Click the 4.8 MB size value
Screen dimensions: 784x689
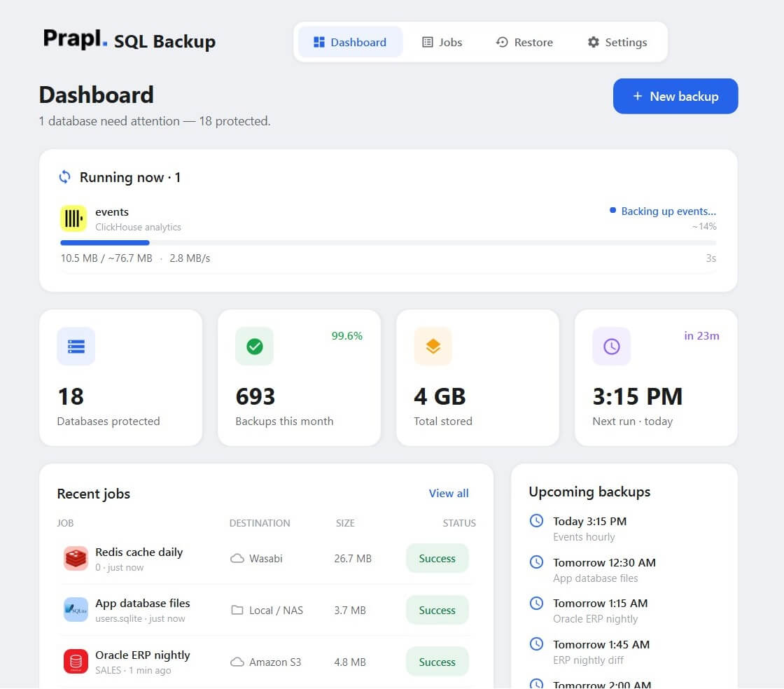point(350,662)
